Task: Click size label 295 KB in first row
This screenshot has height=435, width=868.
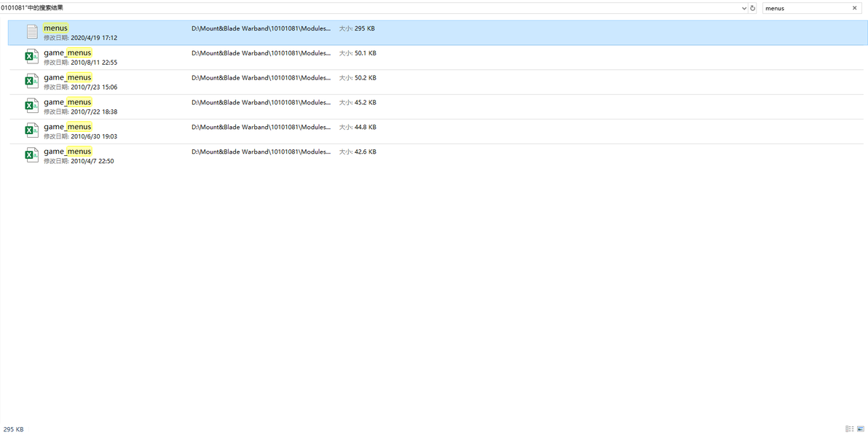Action: coord(357,28)
